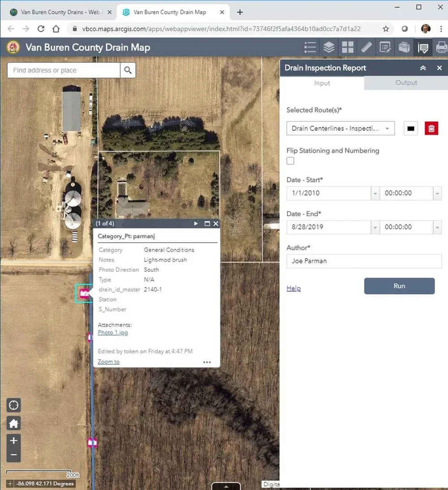Open the Print widget icon

441,47
